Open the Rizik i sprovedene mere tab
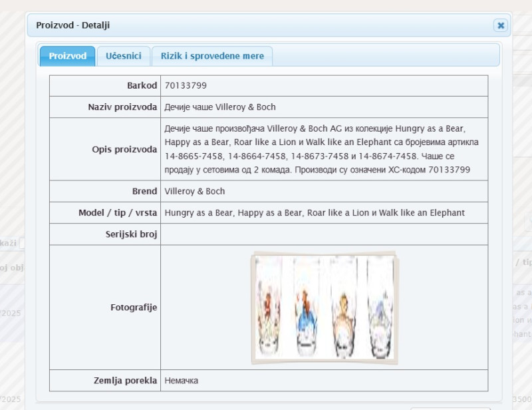The height and width of the screenshot is (410, 532). click(212, 56)
